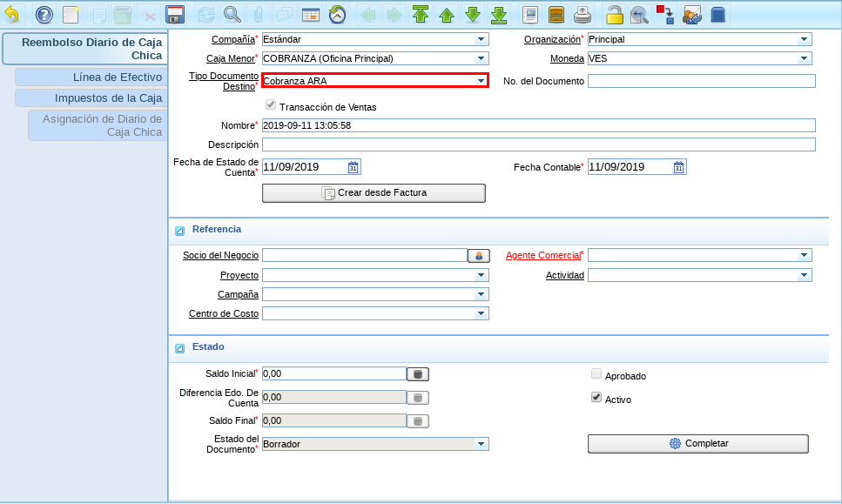Click into the Descripción text field
The width and height of the screenshot is (842, 504).
coord(538,144)
